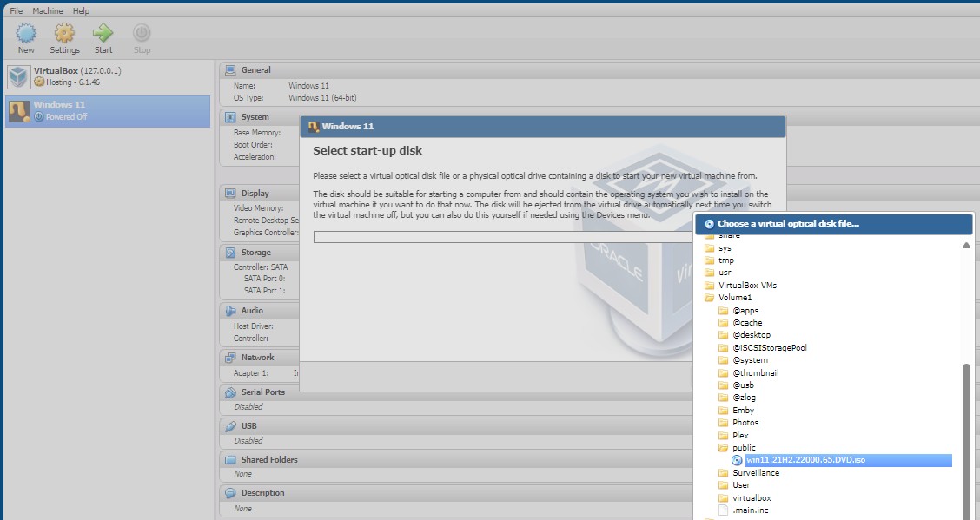
Task: Click the Serial Ports section icon
Action: point(230,392)
